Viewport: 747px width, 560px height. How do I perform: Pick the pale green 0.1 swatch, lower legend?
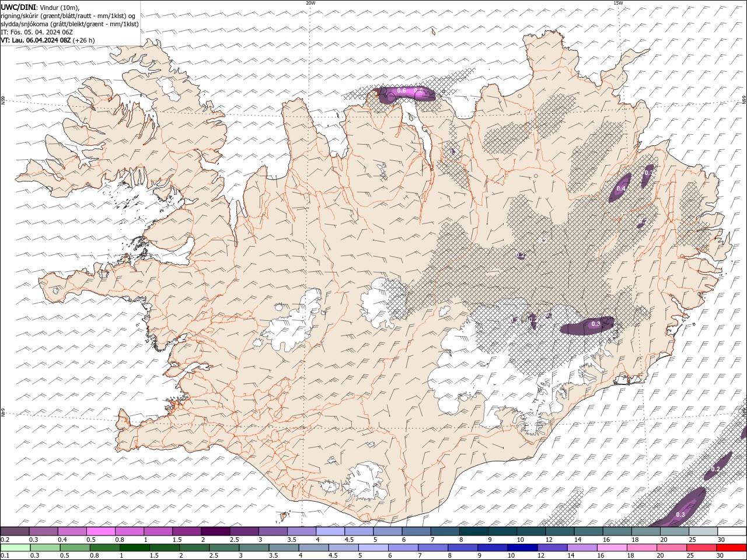pos(15,547)
